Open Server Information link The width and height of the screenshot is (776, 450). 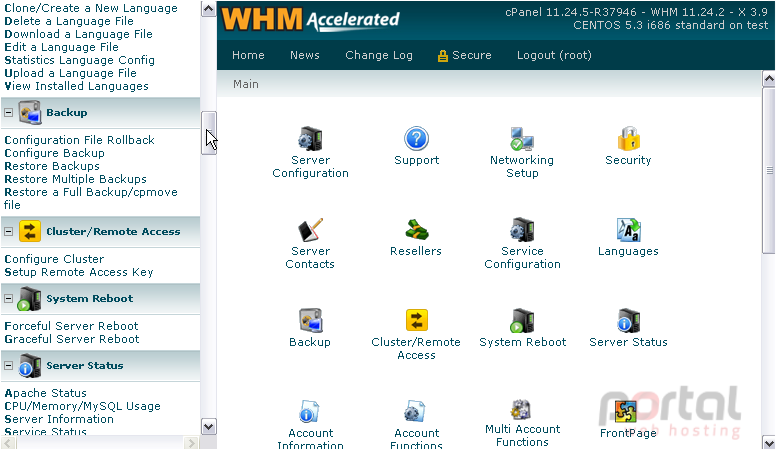tap(59, 419)
